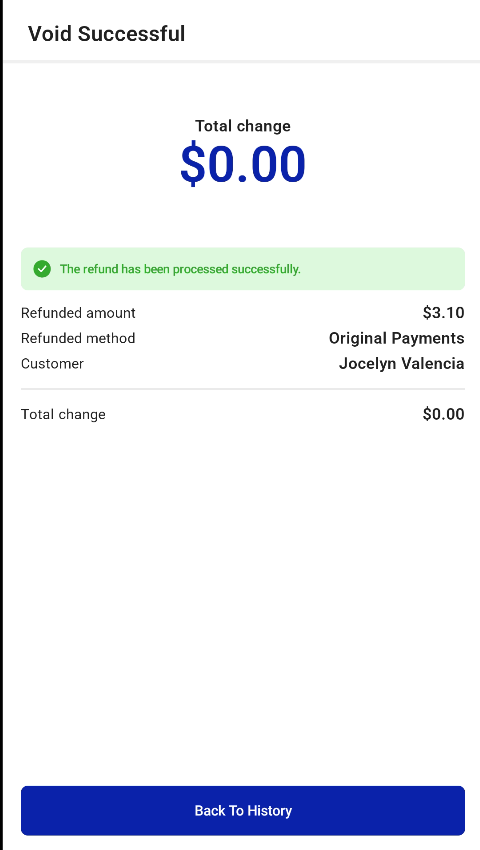Select the Void Successful header title
The height and width of the screenshot is (850, 480).
[x=107, y=34]
